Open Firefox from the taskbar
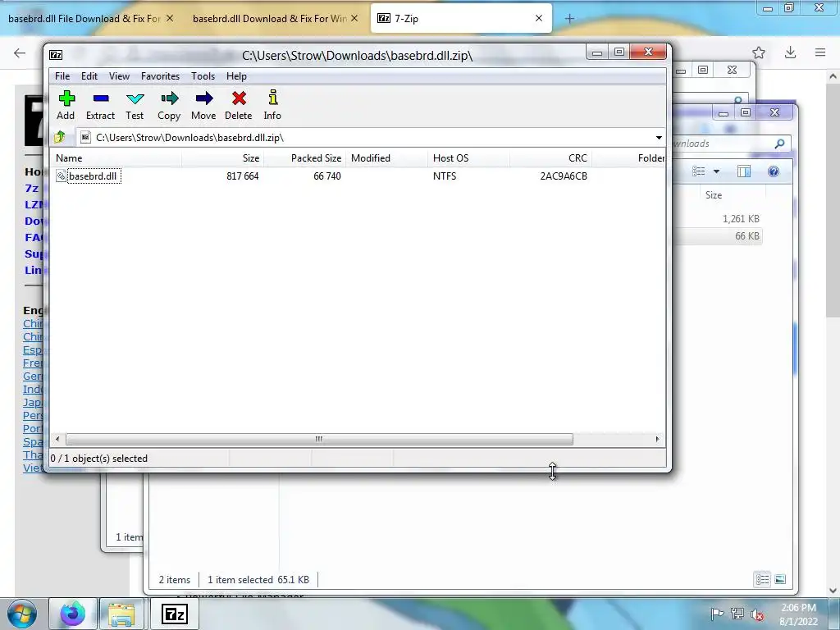Viewport: 840px width, 630px height. 72,614
